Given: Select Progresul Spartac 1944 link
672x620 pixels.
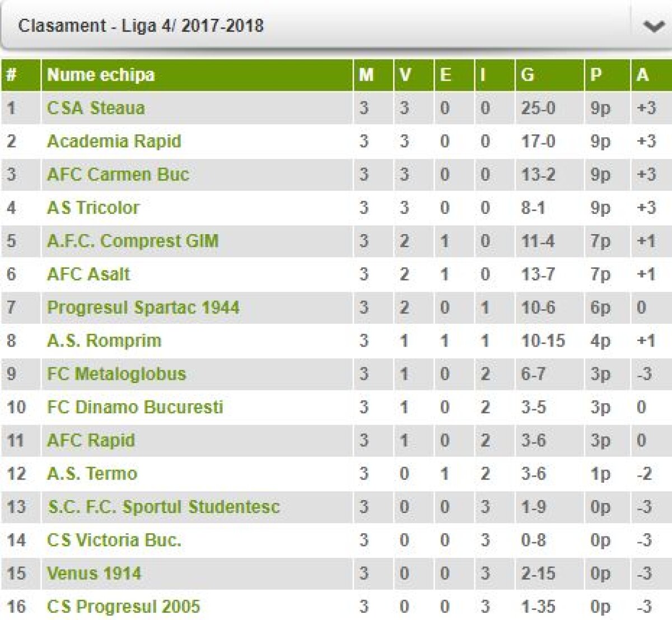Looking at the screenshot, I should (143, 307).
